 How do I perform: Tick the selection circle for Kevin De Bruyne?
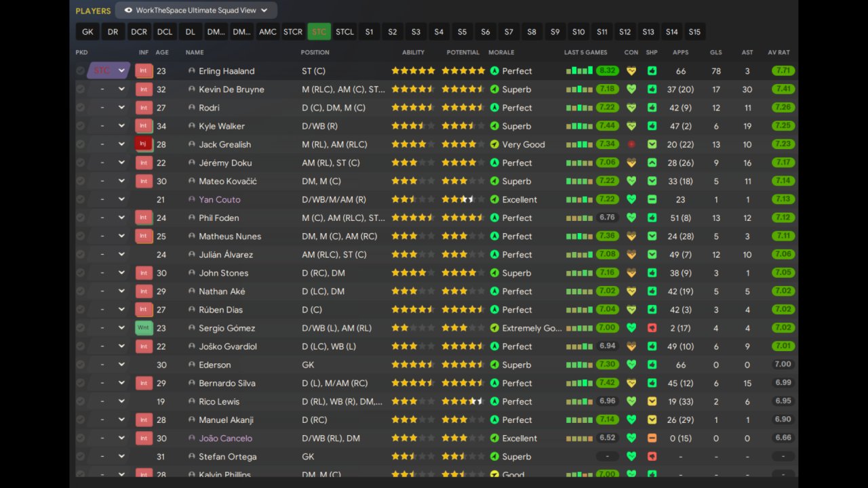pos(80,89)
